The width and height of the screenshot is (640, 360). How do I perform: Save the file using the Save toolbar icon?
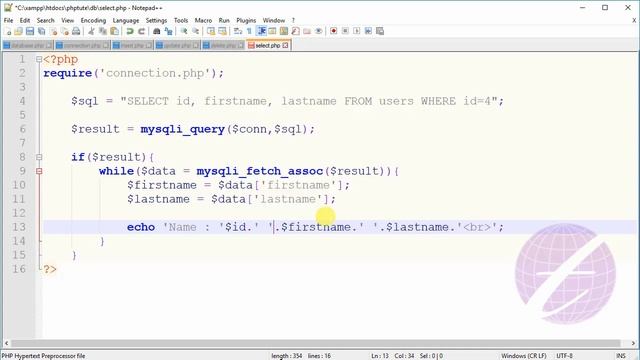pyautogui.click(x=30, y=31)
